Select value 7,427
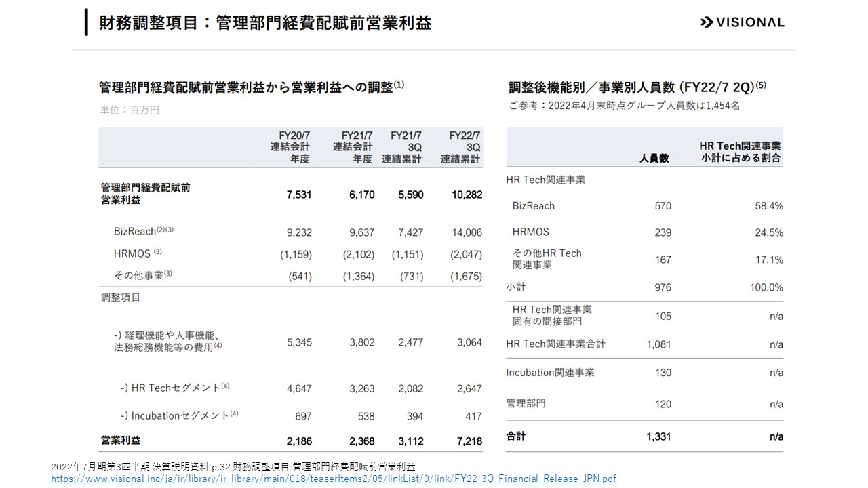The image size is (868, 488). (410, 232)
